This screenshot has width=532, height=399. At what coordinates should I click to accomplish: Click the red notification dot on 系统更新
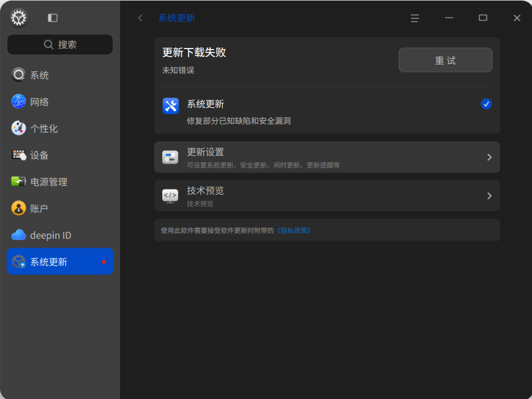[104, 261]
